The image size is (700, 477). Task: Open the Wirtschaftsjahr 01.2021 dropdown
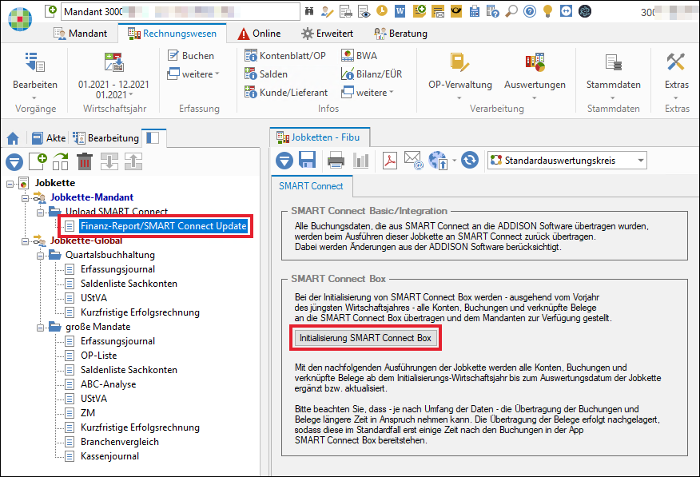(114, 95)
